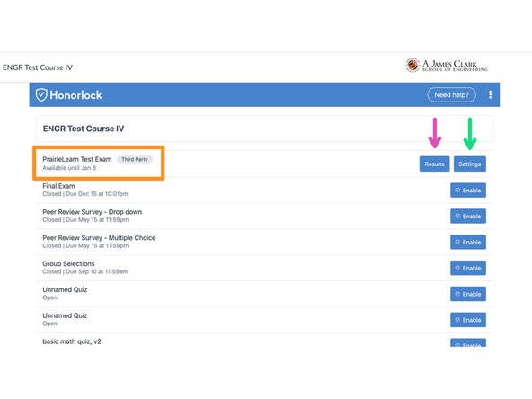Open Settings for PrairieLearn Test Exam
Viewport: 532px width, 399px height.
click(x=470, y=164)
